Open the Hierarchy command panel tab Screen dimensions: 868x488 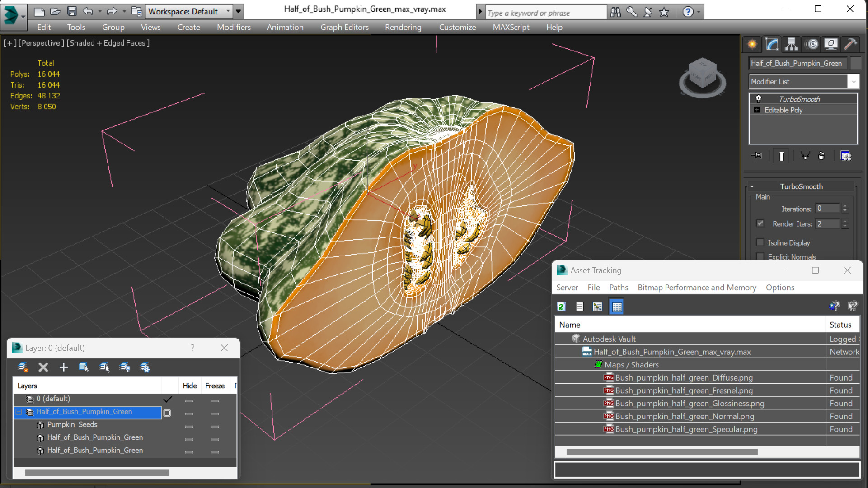tap(791, 44)
